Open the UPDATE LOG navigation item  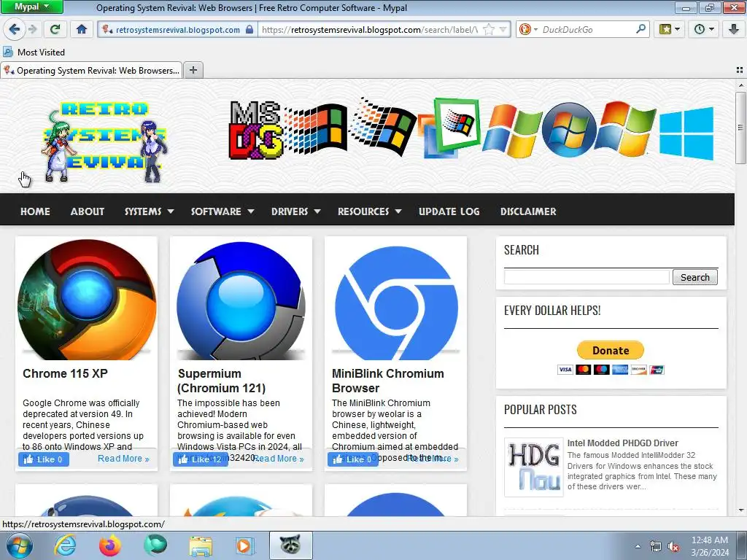449,211
